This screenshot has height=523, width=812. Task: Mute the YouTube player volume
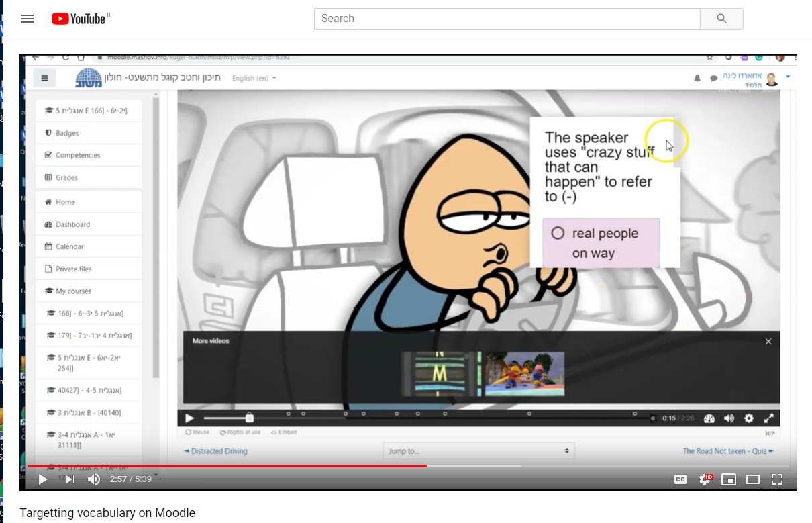(x=94, y=479)
